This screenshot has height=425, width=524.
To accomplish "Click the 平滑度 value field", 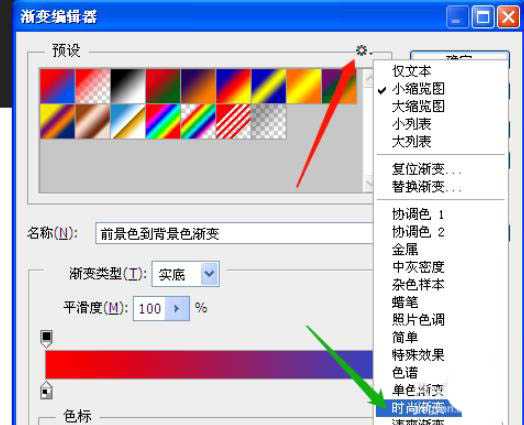I will point(149,308).
